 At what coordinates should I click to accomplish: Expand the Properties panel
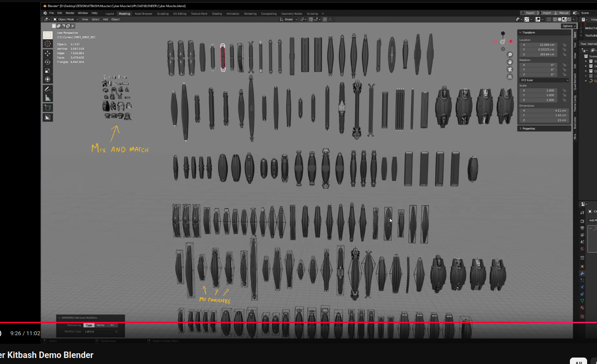[544, 129]
